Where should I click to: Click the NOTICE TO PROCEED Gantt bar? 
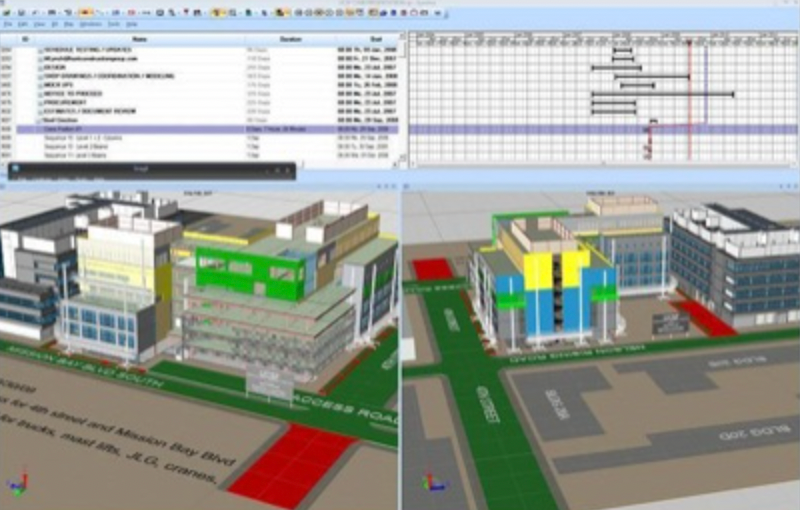click(663, 94)
